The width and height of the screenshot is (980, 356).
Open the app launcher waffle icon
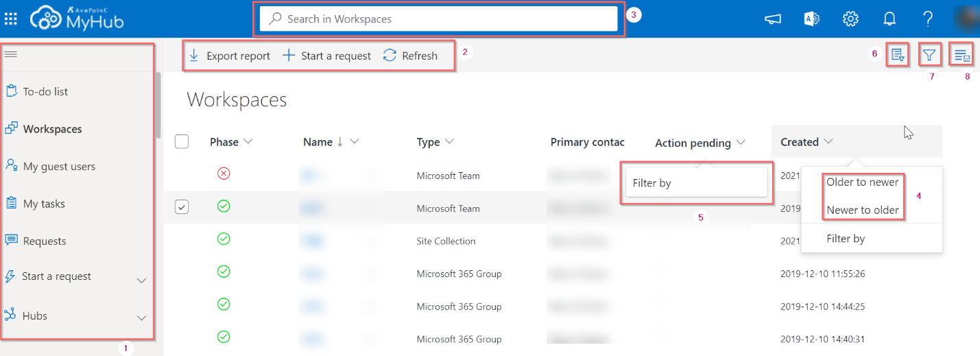[x=11, y=19]
